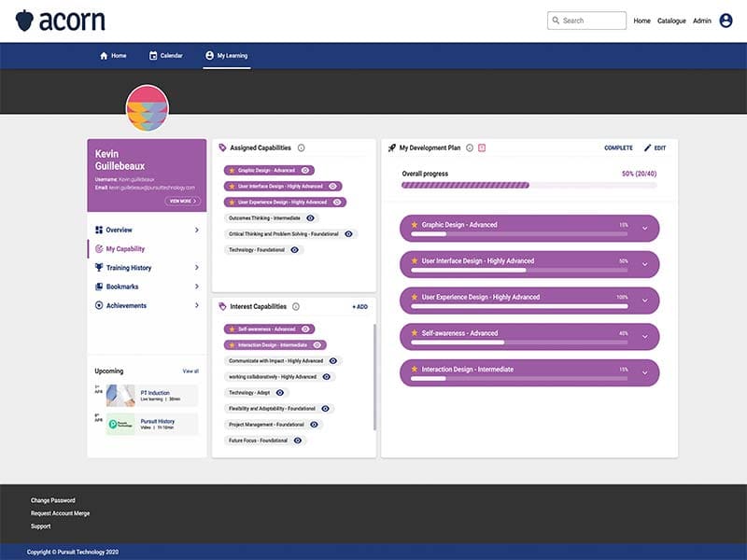Click the Edit pencil icon on My Development Plan
Image resolution: width=747 pixels, height=560 pixels.
pos(651,148)
